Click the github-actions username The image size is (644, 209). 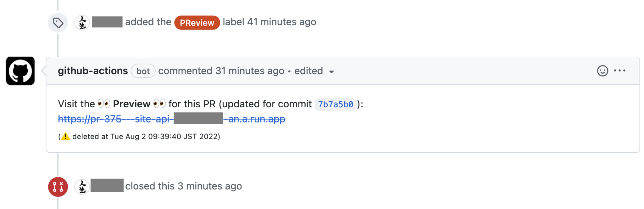point(93,71)
